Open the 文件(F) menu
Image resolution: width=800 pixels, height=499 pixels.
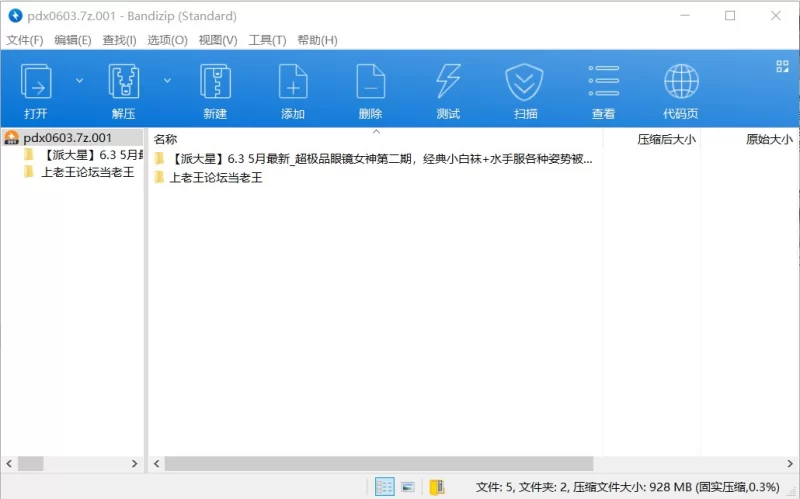(24, 40)
